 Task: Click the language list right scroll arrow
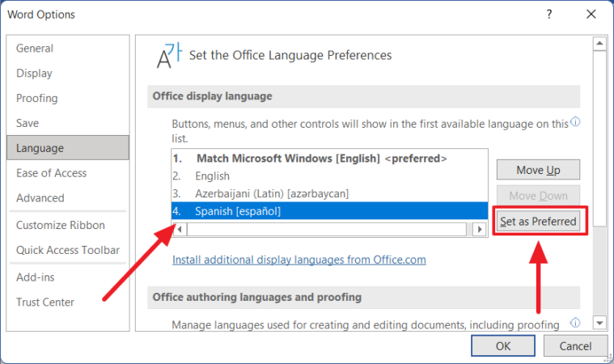480,229
